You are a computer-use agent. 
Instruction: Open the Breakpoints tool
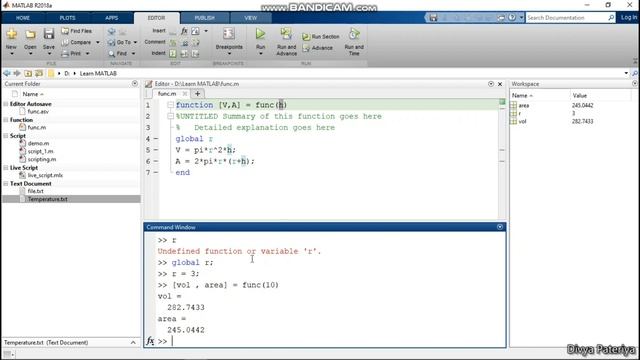[x=229, y=39]
